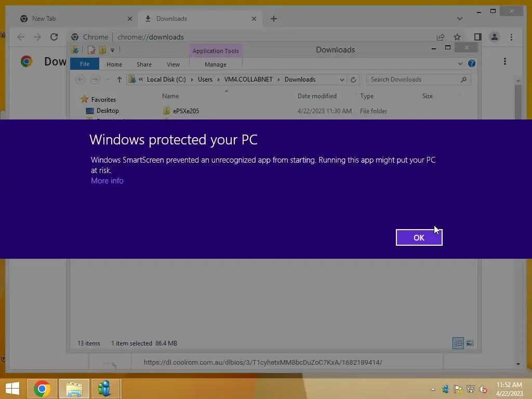Click the search magnifier icon

point(464,79)
